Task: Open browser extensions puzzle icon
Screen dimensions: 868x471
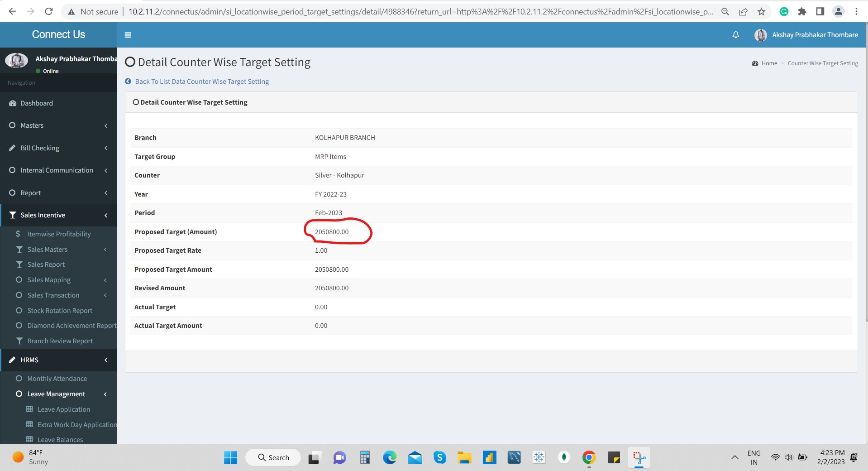Action: pos(802,12)
